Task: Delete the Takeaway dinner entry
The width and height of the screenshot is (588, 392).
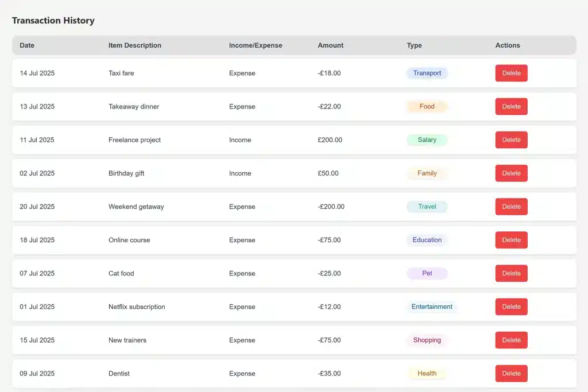Action: pyautogui.click(x=511, y=106)
